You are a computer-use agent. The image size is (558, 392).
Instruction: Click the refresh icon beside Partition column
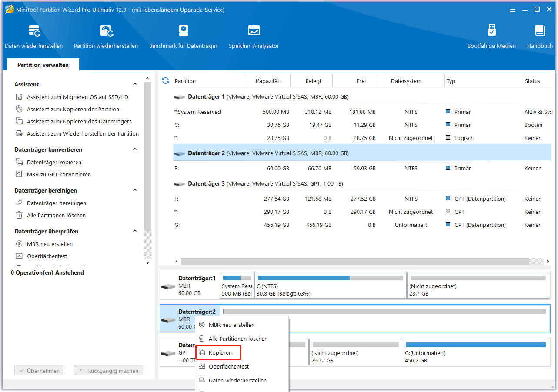pos(165,81)
